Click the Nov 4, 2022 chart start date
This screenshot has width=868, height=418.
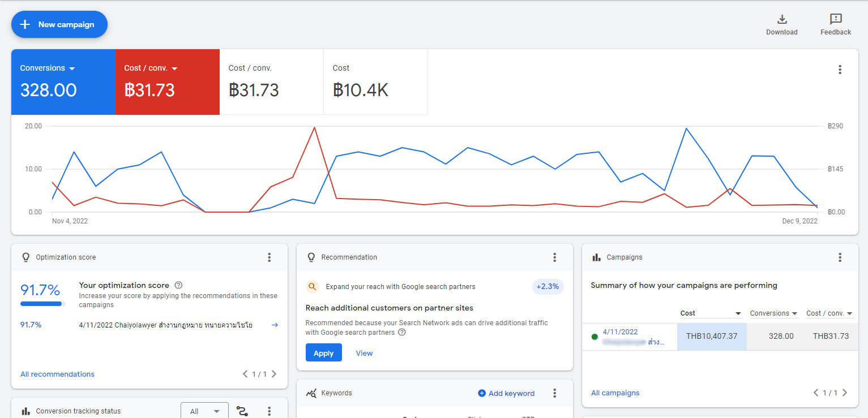70,221
